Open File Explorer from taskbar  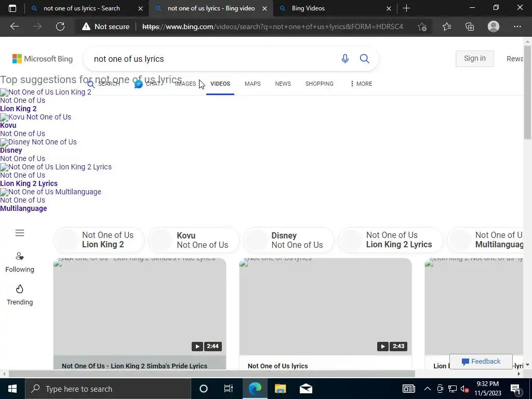click(x=280, y=389)
